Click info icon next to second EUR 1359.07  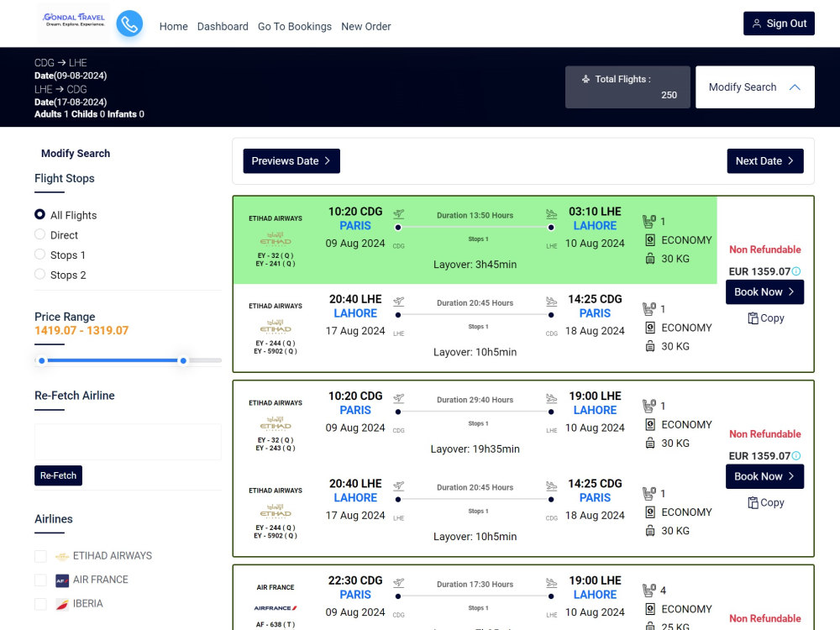coord(796,456)
